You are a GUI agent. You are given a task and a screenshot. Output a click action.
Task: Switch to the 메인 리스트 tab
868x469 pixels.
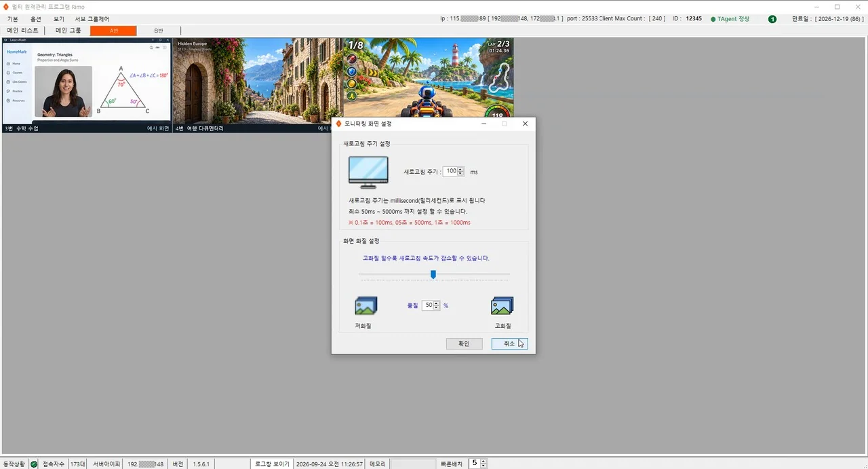22,31
